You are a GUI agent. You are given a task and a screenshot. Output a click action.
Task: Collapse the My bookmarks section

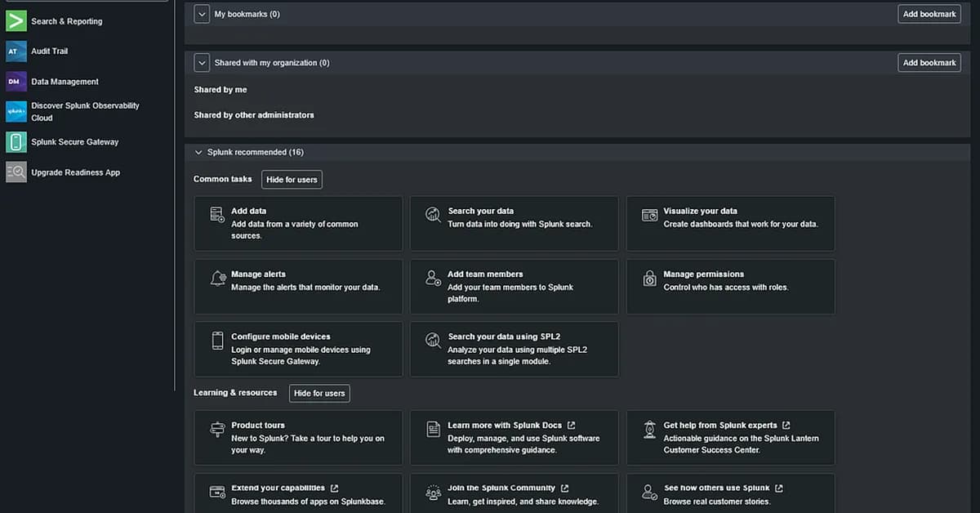pyautogui.click(x=202, y=14)
